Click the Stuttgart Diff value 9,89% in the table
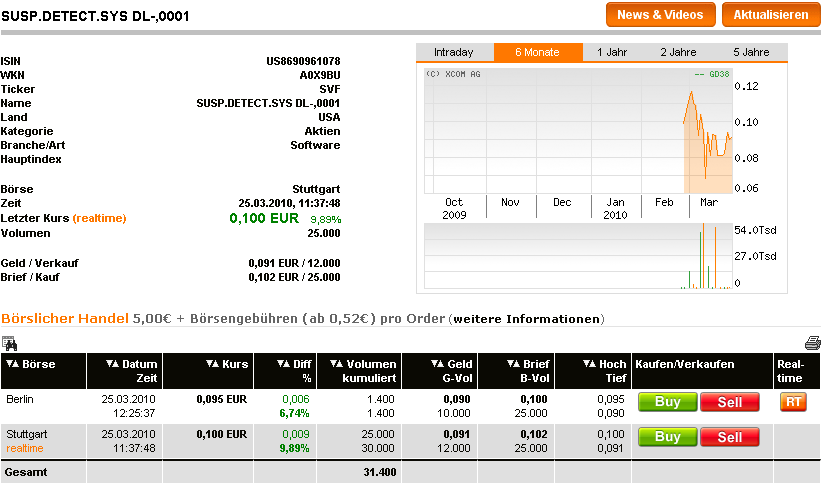 click(294, 449)
